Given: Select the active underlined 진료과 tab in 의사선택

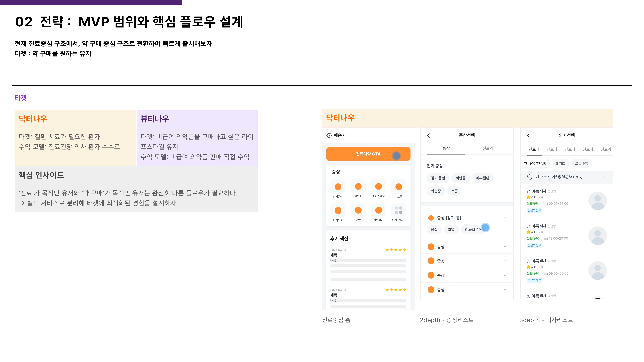Looking at the screenshot, I should (x=534, y=149).
